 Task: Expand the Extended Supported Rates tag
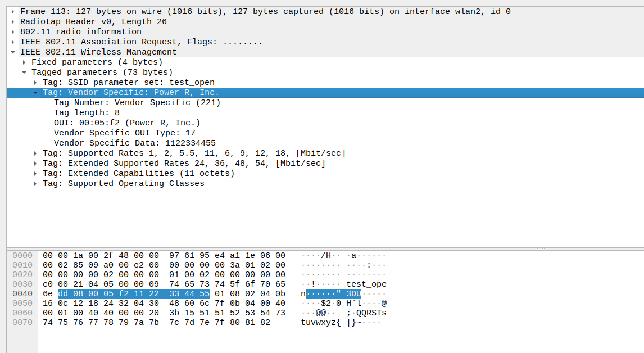[35, 164]
